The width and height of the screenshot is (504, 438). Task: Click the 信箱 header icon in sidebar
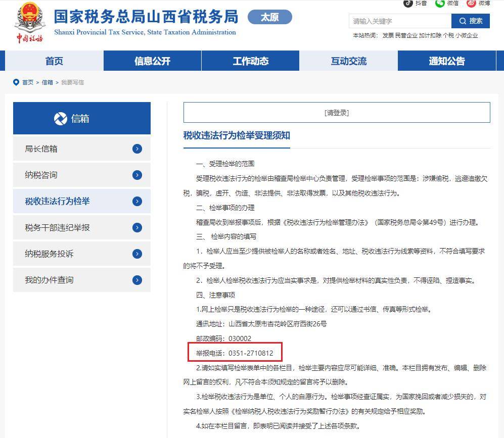(60, 118)
